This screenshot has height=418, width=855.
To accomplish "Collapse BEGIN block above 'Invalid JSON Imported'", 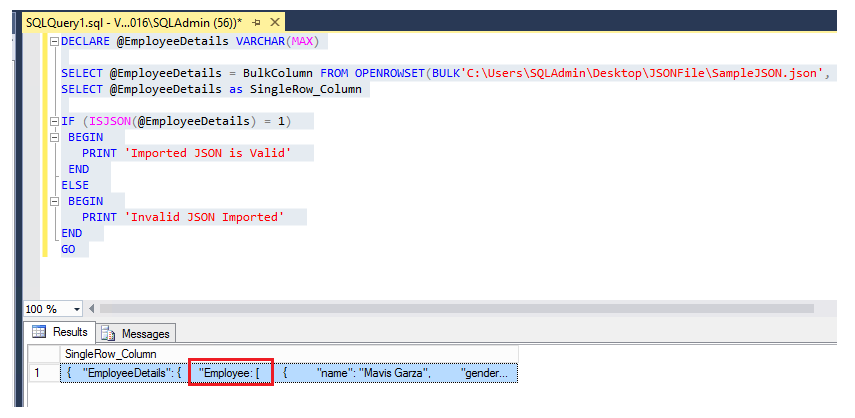I will pos(54,201).
